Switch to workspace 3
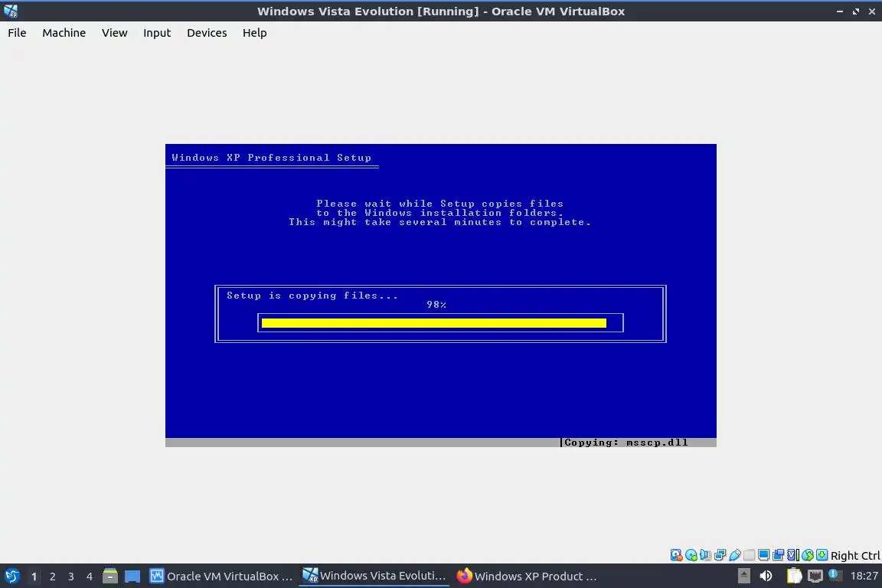The image size is (882, 588). pos(71,577)
